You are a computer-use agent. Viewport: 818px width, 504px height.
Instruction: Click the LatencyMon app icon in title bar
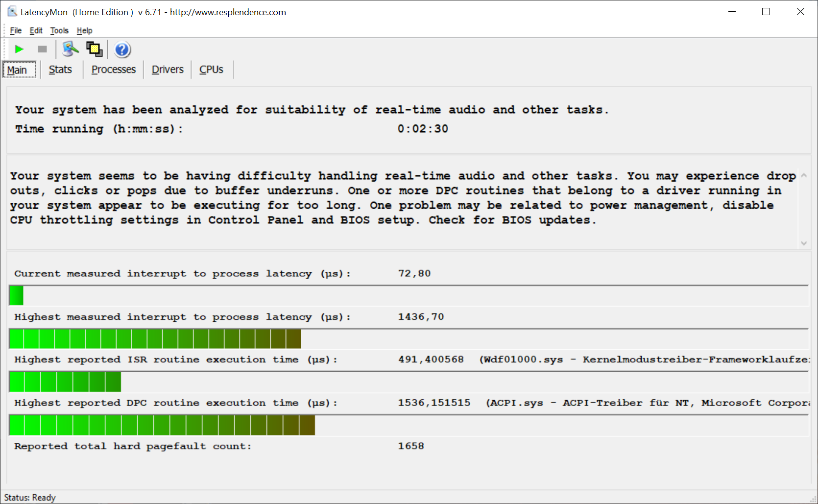pyautogui.click(x=12, y=12)
